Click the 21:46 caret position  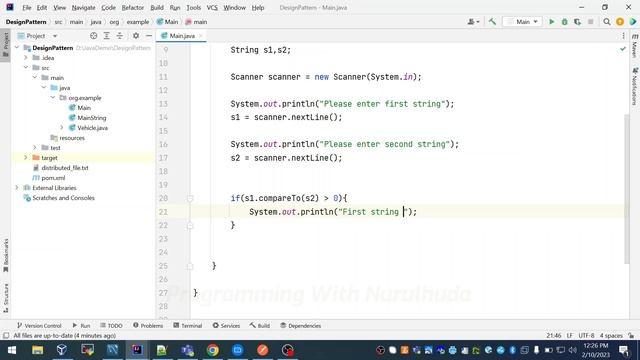coord(553,336)
